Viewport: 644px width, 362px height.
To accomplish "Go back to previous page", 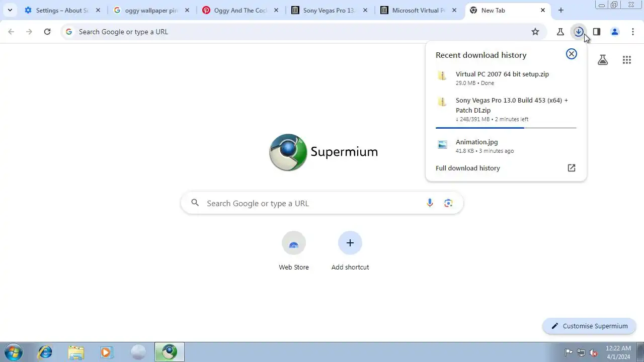I will 11,32.
